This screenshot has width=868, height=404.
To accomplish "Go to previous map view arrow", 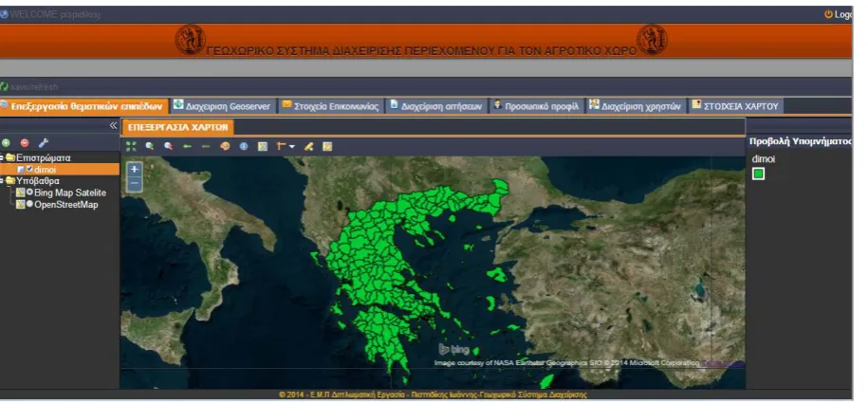I will coord(187,147).
